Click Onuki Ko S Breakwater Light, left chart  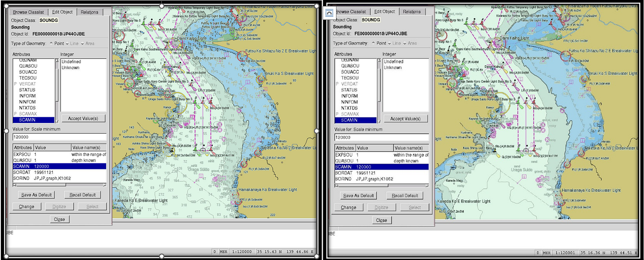tap(261, 79)
